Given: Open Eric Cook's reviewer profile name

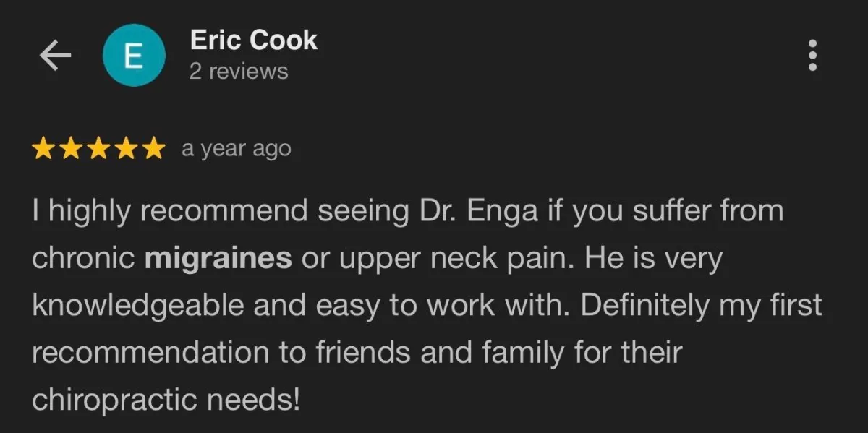Looking at the screenshot, I should pos(253,40).
